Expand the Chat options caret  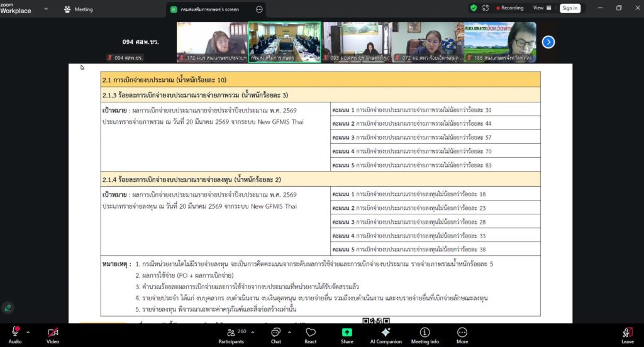(x=289, y=328)
